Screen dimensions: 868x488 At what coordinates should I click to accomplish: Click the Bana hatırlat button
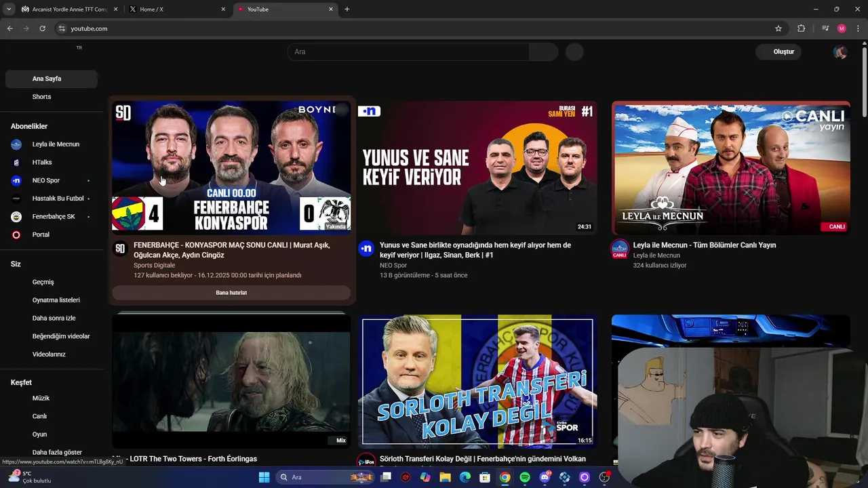click(231, 293)
